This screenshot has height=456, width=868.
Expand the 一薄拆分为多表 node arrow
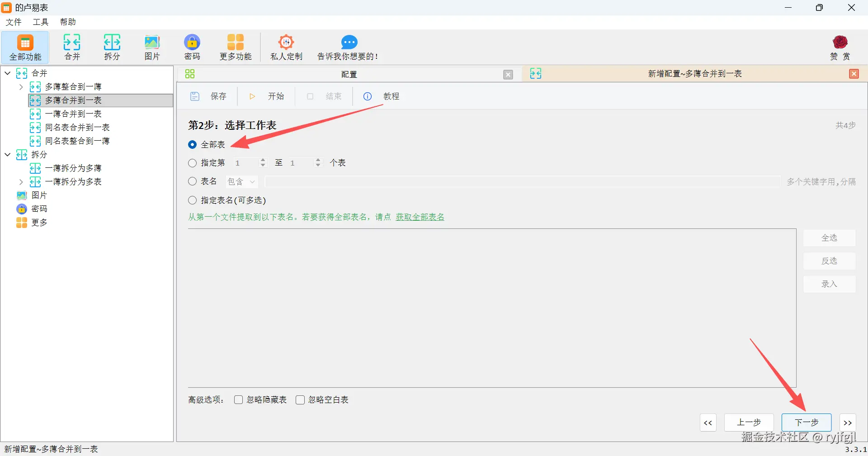[21, 182]
